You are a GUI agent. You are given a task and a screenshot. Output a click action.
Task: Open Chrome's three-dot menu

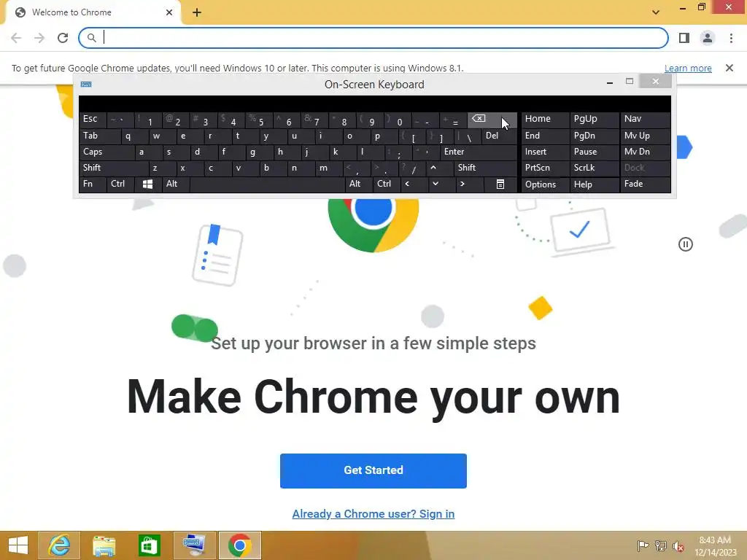pyautogui.click(x=731, y=38)
